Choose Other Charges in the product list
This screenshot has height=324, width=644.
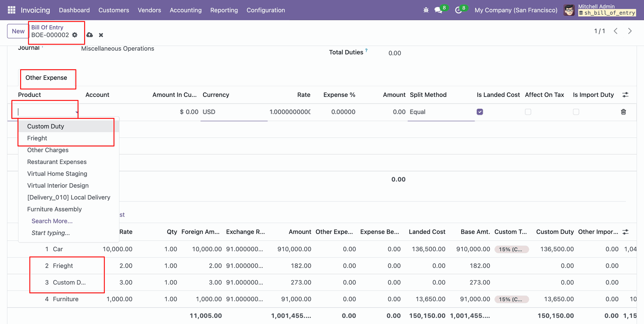(48, 150)
